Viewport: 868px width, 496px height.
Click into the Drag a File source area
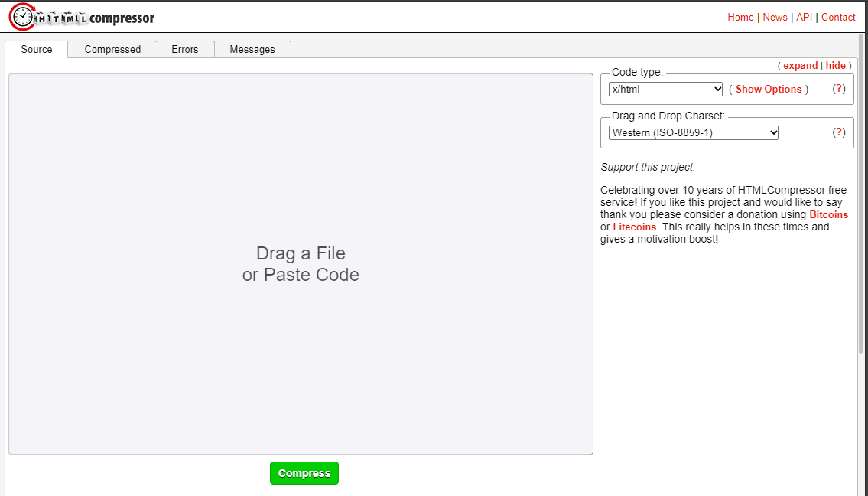[x=301, y=264]
